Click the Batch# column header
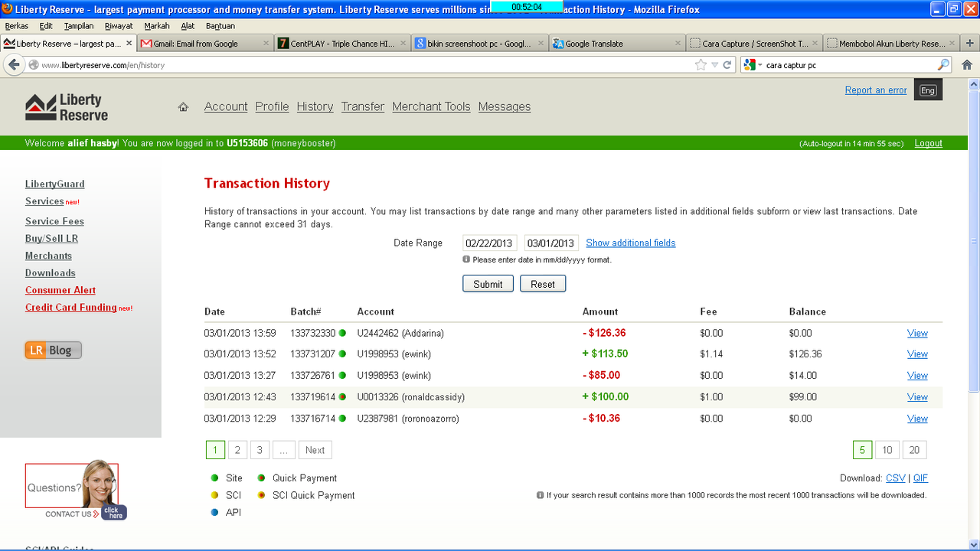 click(305, 311)
